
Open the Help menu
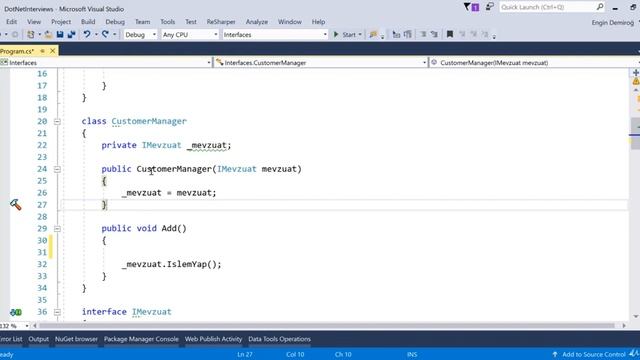tap(318, 22)
